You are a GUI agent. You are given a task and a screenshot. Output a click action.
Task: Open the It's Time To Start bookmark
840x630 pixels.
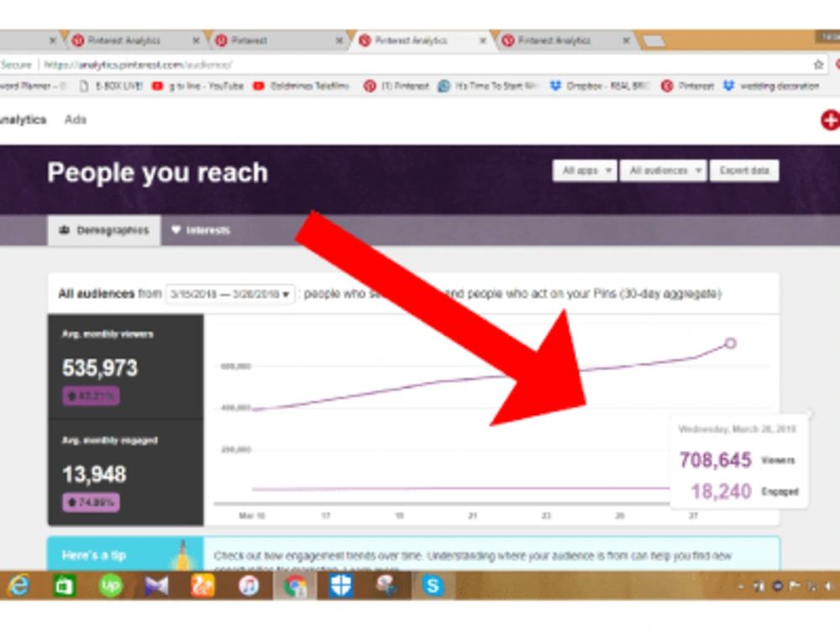click(x=489, y=86)
